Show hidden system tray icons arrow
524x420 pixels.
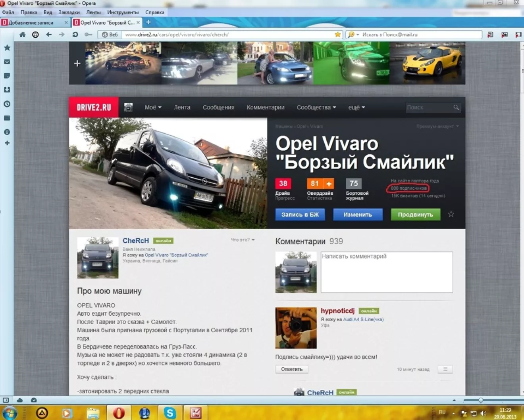click(454, 413)
